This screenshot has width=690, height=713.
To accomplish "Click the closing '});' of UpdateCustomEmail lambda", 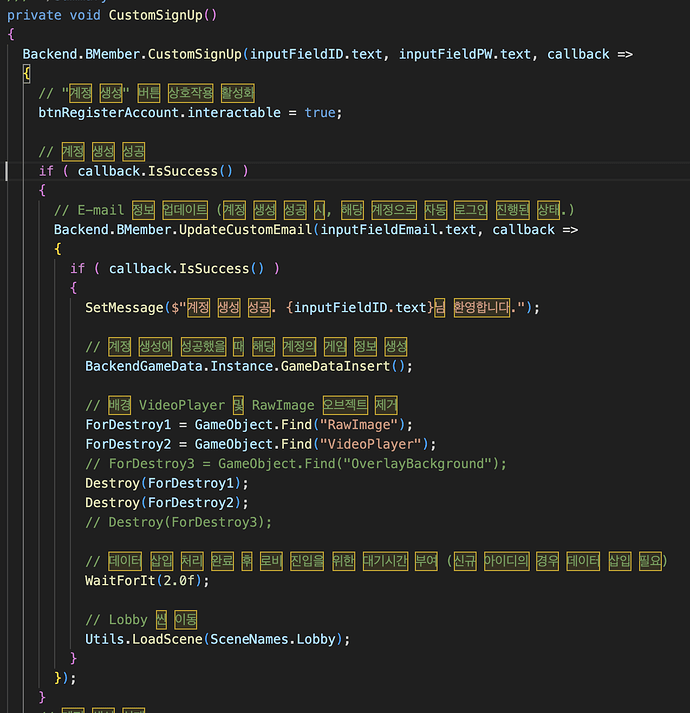I will tap(65, 678).
